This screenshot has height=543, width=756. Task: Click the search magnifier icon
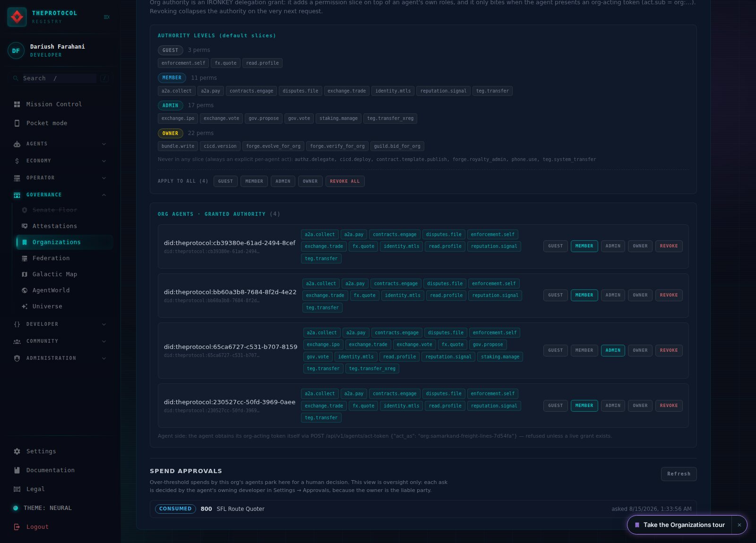(x=16, y=78)
